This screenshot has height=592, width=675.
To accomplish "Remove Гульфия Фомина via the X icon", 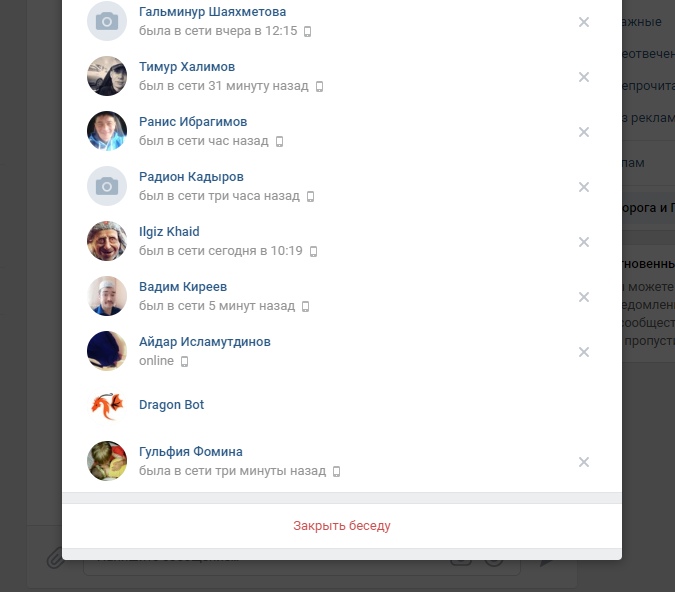I will [583, 462].
